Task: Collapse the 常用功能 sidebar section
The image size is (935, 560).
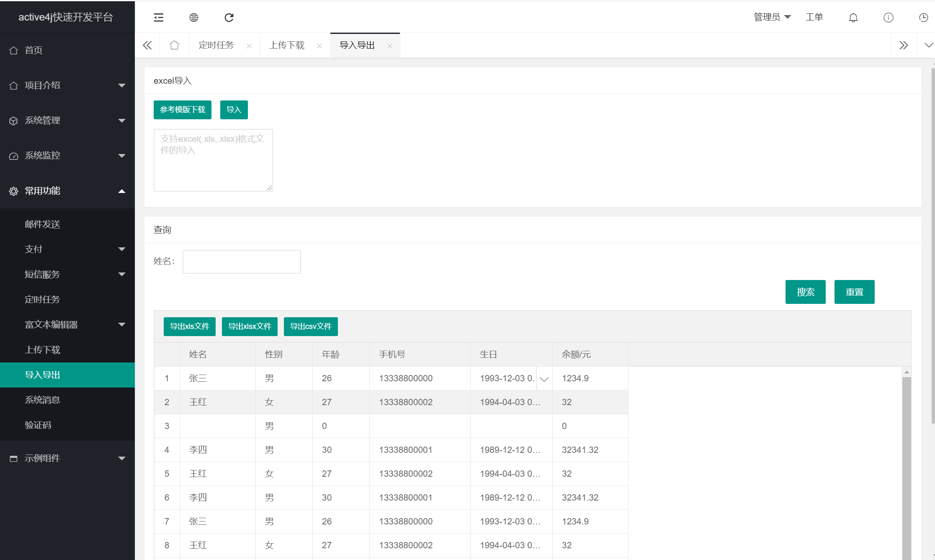Action: coord(122,191)
